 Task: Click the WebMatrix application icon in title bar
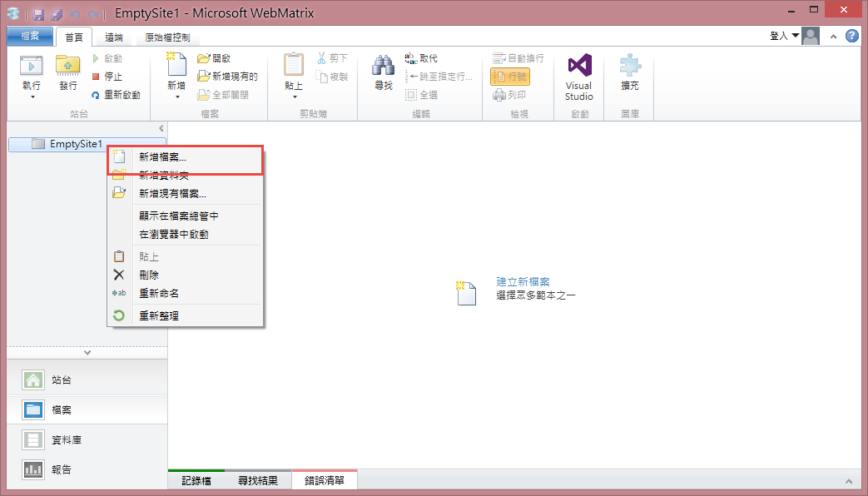point(13,14)
